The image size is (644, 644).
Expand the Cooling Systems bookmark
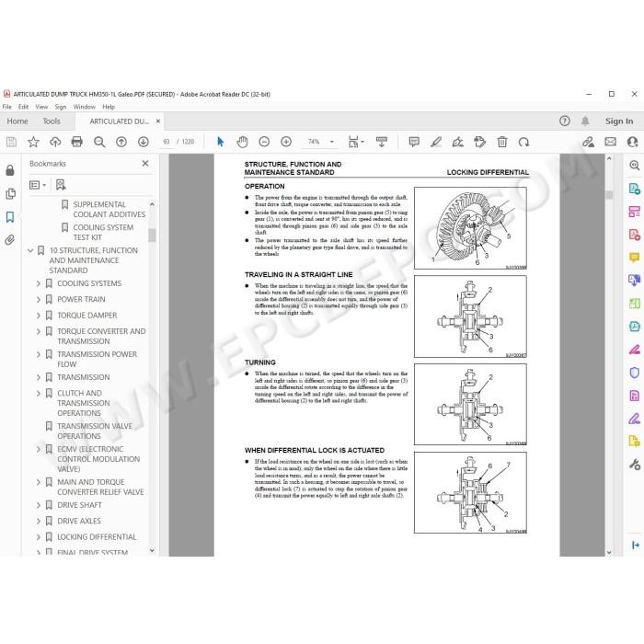pos(39,283)
